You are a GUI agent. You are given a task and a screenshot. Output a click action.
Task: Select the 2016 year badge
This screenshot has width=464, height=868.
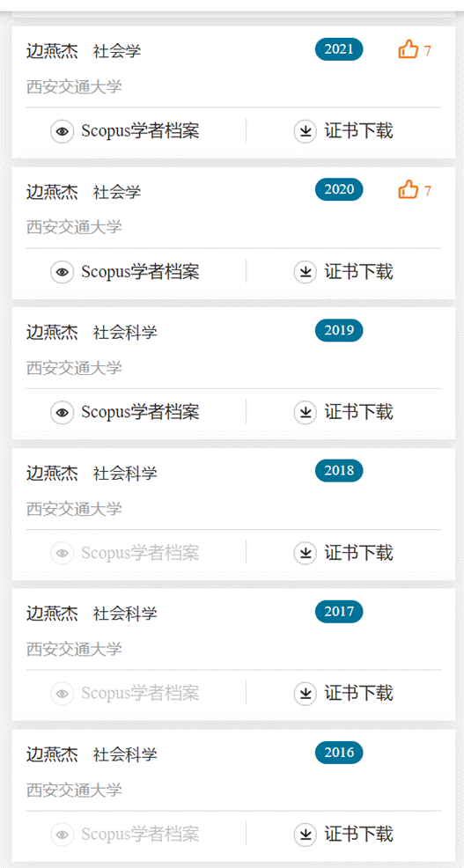tap(339, 753)
